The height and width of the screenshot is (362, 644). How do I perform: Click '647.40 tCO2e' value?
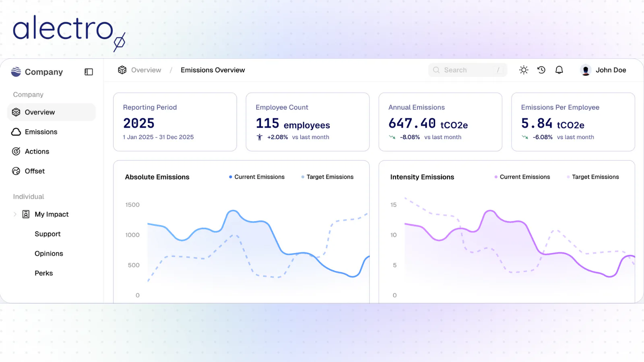428,123
